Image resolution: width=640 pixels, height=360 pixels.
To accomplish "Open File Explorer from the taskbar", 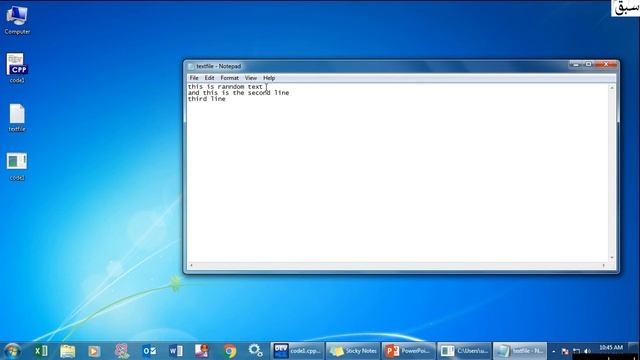I will click(68, 351).
